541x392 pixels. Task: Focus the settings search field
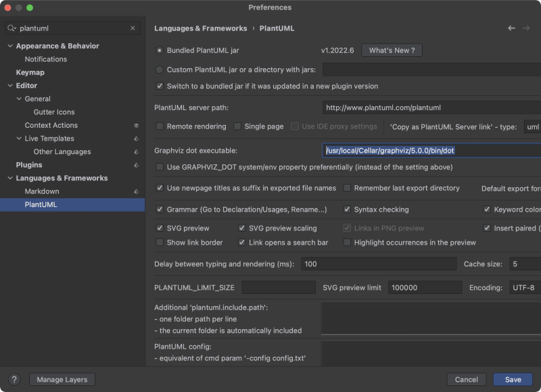[72, 28]
